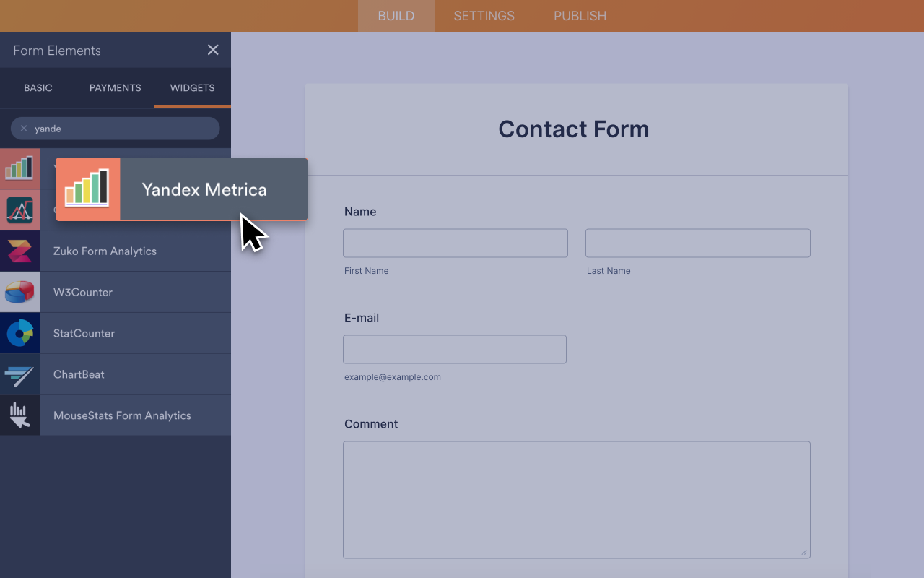
Task: Select the WIDGETS tab
Action: (192, 87)
